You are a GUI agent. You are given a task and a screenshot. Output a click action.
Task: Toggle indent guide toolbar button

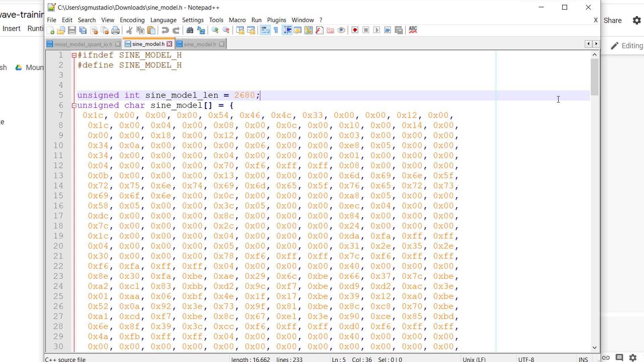click(x=287, y=31)
